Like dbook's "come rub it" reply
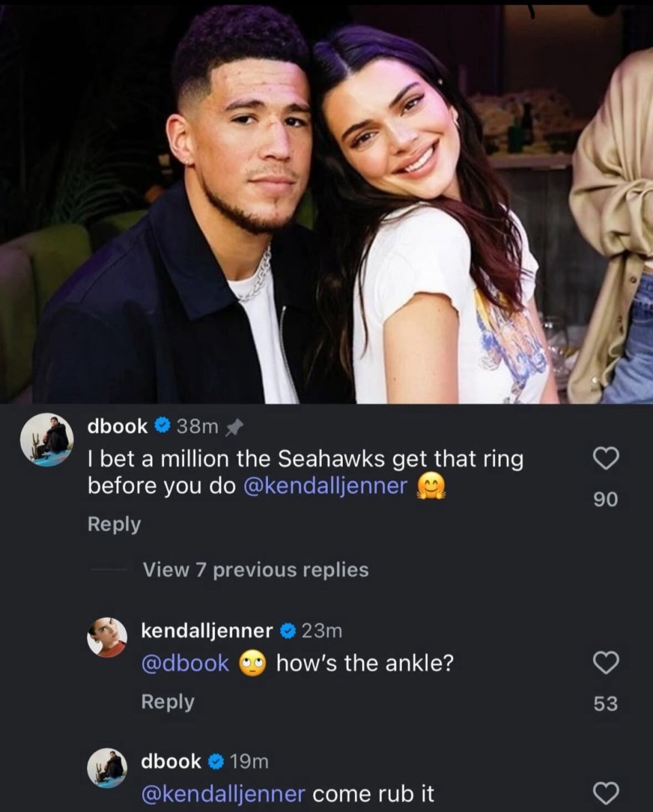 pyautogui.click(x=606, y=792)
